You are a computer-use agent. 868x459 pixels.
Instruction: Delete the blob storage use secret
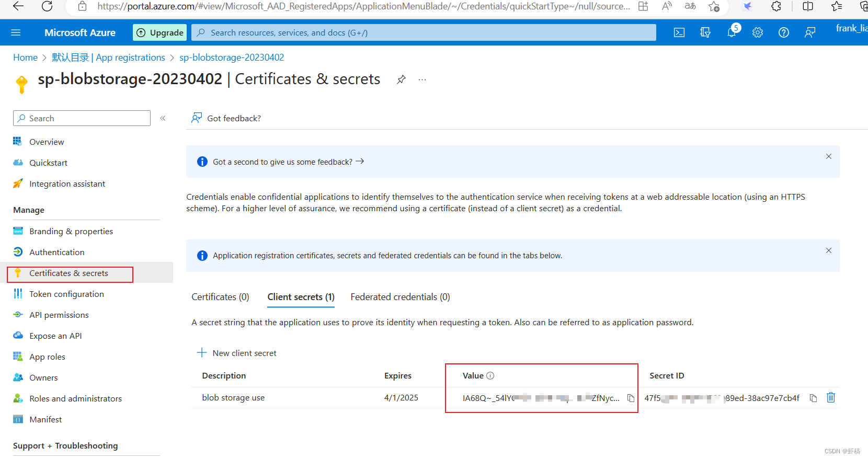(x=831, y=398)
